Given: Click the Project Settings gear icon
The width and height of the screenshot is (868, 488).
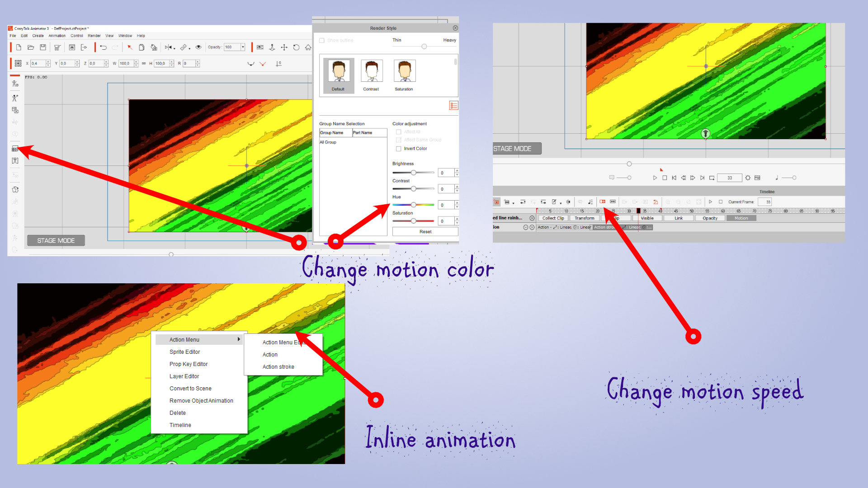Looking at the screenshot, I should (x=748, y=178).
